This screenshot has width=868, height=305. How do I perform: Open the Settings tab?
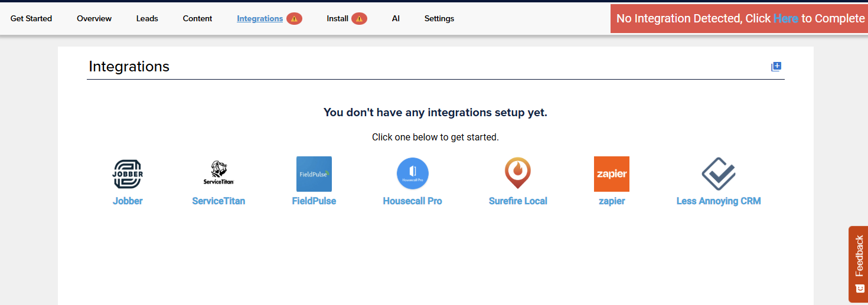point(439,19)
